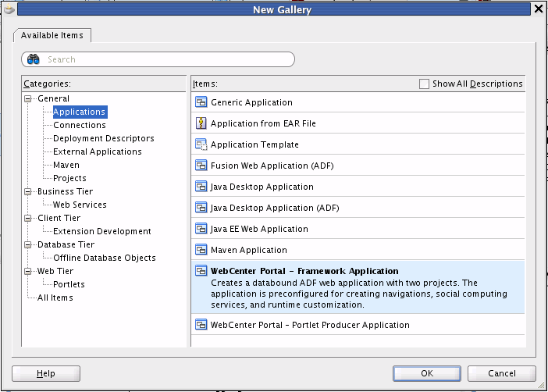548x392 pixels.
Task: Click the OK button
Action: [427, 373]
